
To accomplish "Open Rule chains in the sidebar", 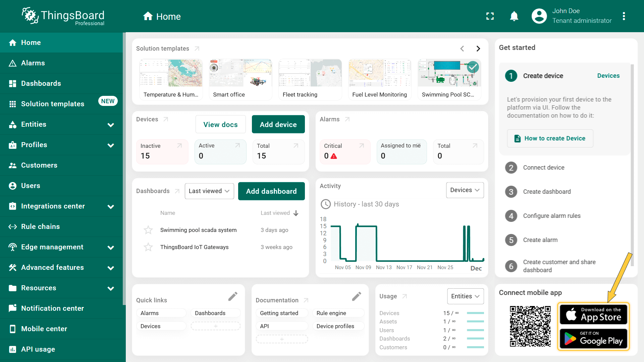I will [40, 227].
